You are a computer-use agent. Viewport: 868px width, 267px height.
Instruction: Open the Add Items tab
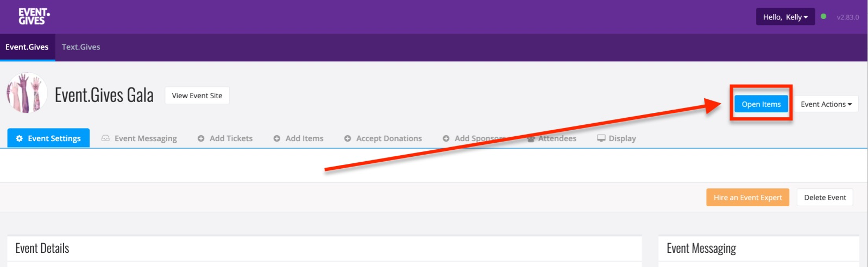[x=298, y=138]
